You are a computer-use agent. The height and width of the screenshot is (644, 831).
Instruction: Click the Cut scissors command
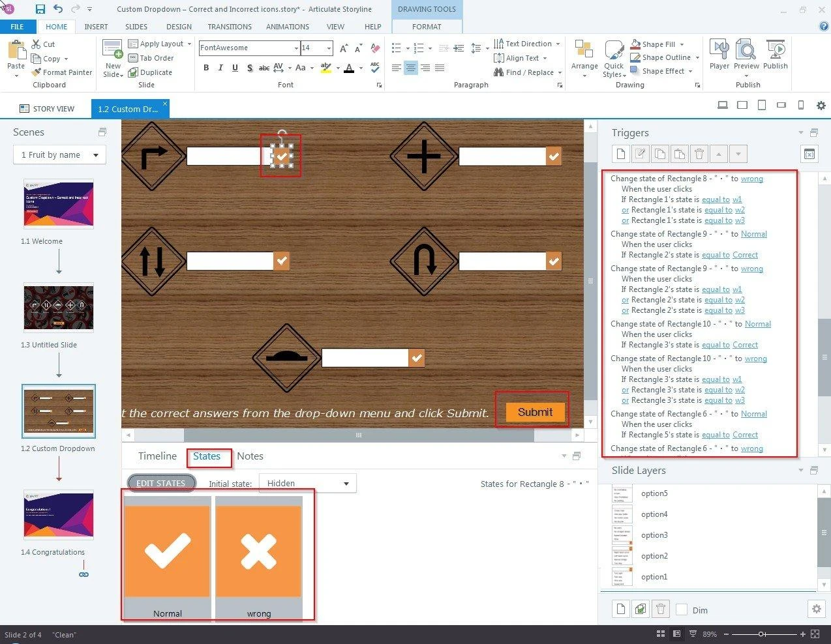pyautogui.click(x=43, y=44)
